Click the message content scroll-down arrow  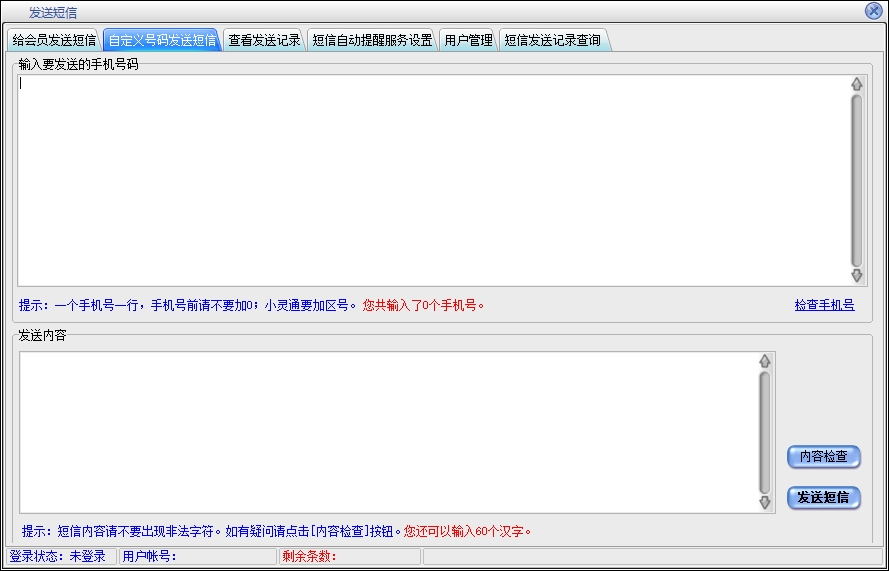(765, 503)
